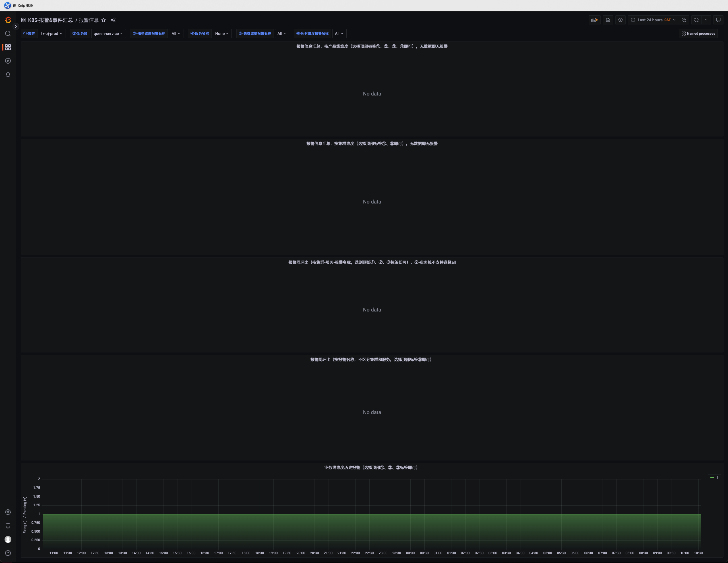728x563 pixels.
Task: Click the Firing / Pending y-axis label
Action: pyautogui.click(x=25, y=515)
